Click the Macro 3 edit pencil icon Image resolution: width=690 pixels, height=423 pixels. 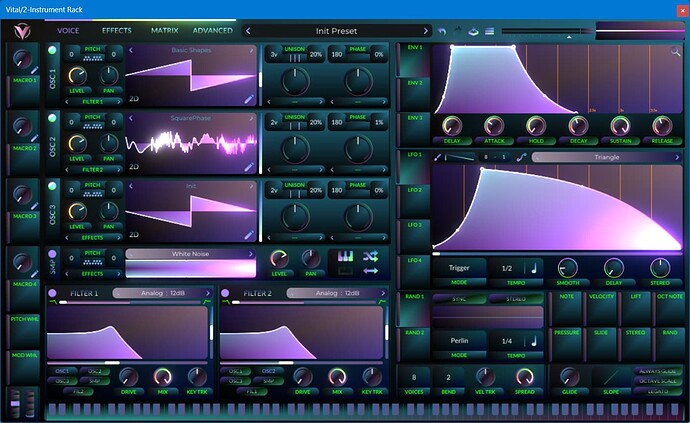[x=34, y=206]
